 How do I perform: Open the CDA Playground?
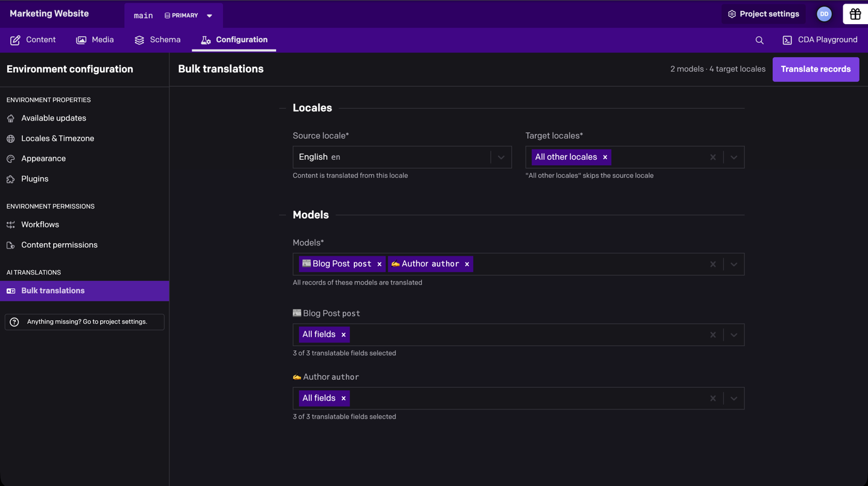point(820,40)
